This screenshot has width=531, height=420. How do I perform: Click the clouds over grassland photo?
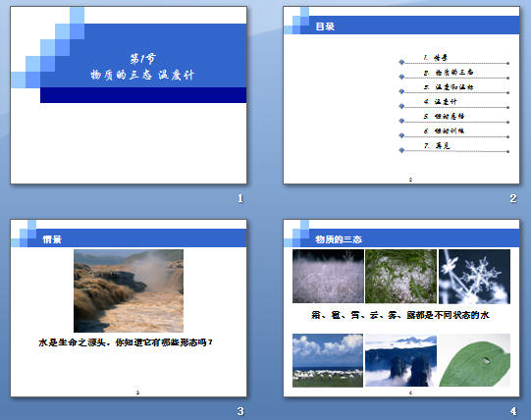(328, 360)
